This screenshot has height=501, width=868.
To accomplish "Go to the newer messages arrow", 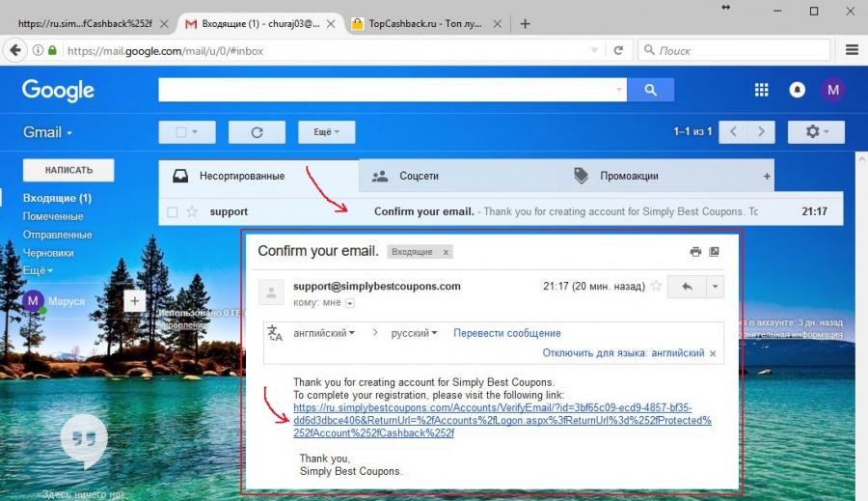I will pyautogui.click(x=733, y=132).
